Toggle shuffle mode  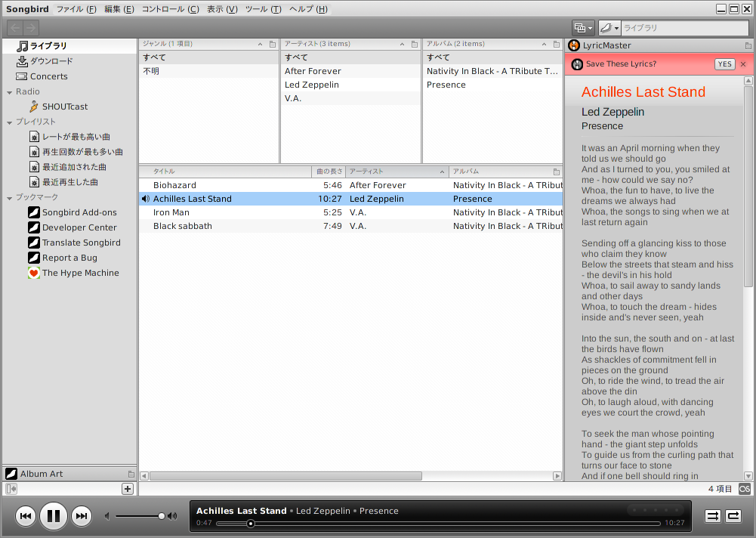pyautogui.click(x=713, y=516)
